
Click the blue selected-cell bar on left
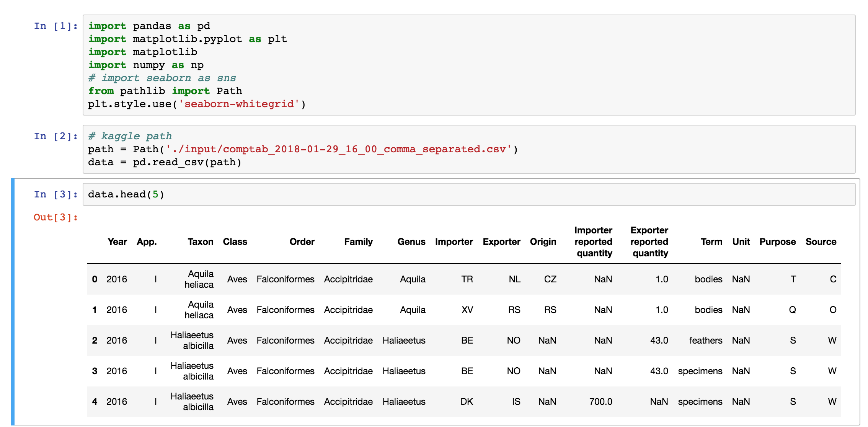coord(13,302)
